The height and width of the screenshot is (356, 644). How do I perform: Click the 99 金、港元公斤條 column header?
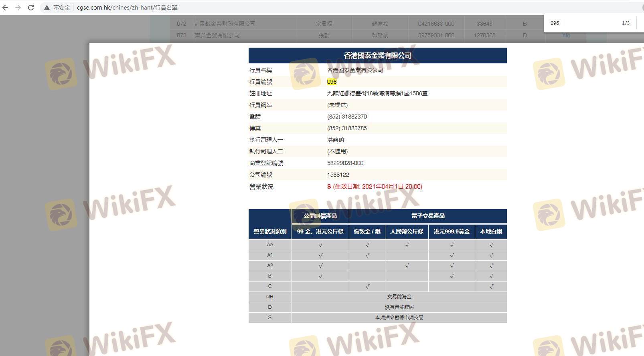click(x=320, y=231)
